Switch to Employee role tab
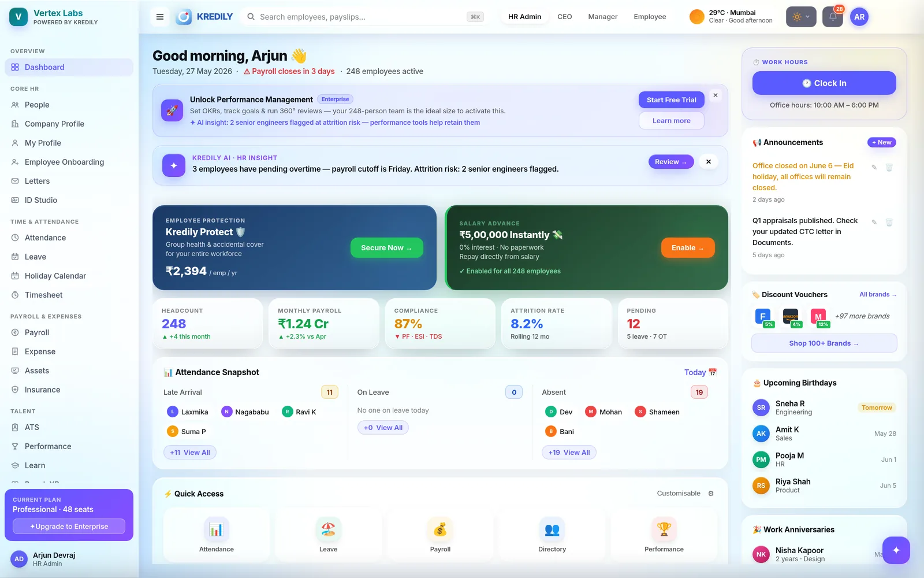Viewport: 924px width, 578px height. pos(650,17)
